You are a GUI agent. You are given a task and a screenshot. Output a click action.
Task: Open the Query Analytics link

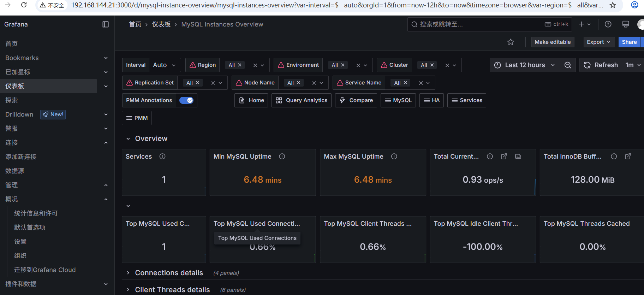(x=302, y=100)
